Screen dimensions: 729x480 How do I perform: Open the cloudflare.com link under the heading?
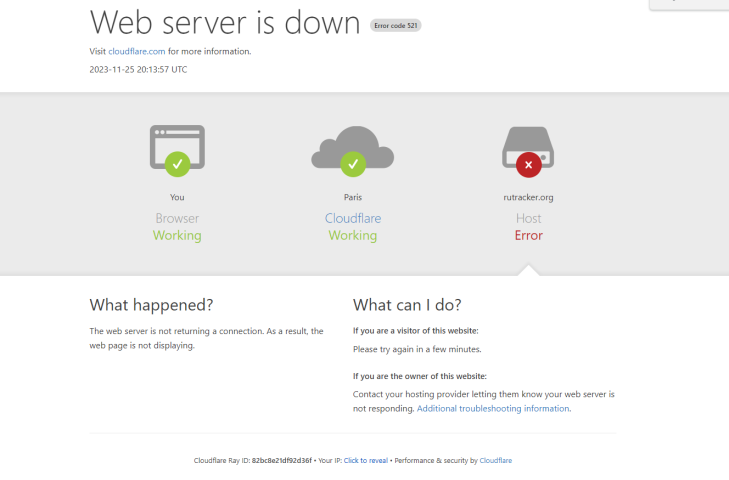(x=137, y=51)
